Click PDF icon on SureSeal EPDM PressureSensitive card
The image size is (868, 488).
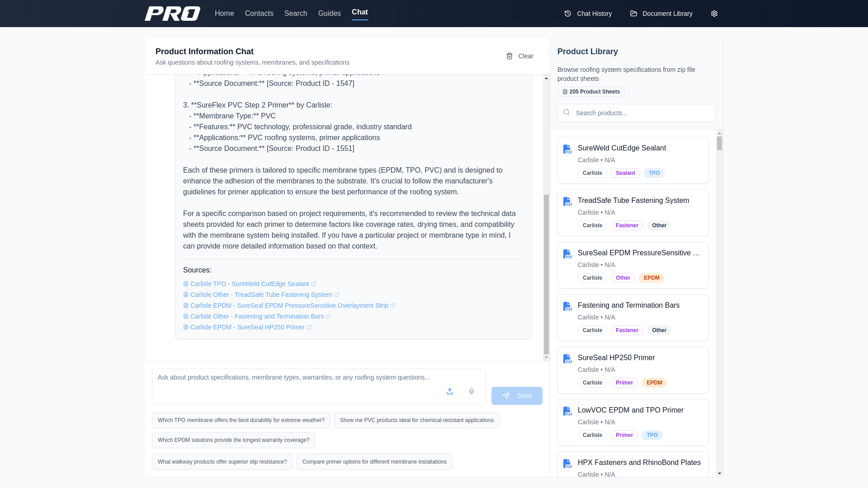coord(568,254)
